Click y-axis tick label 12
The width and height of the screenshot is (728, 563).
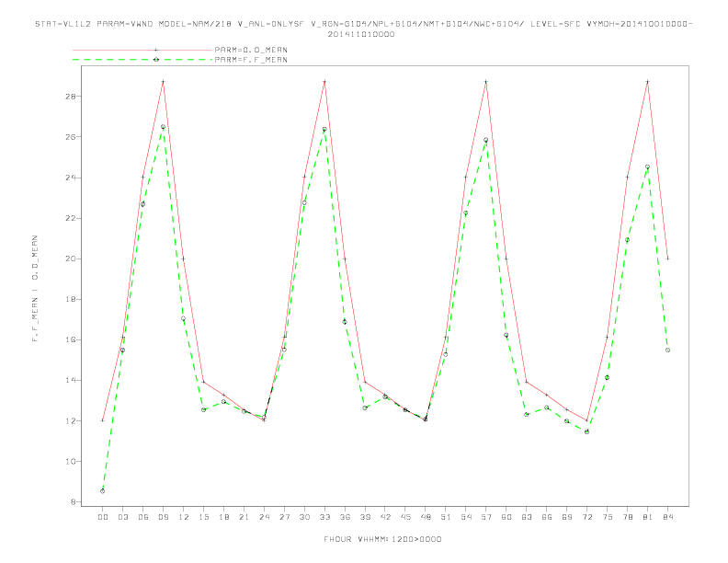(71, 420)
